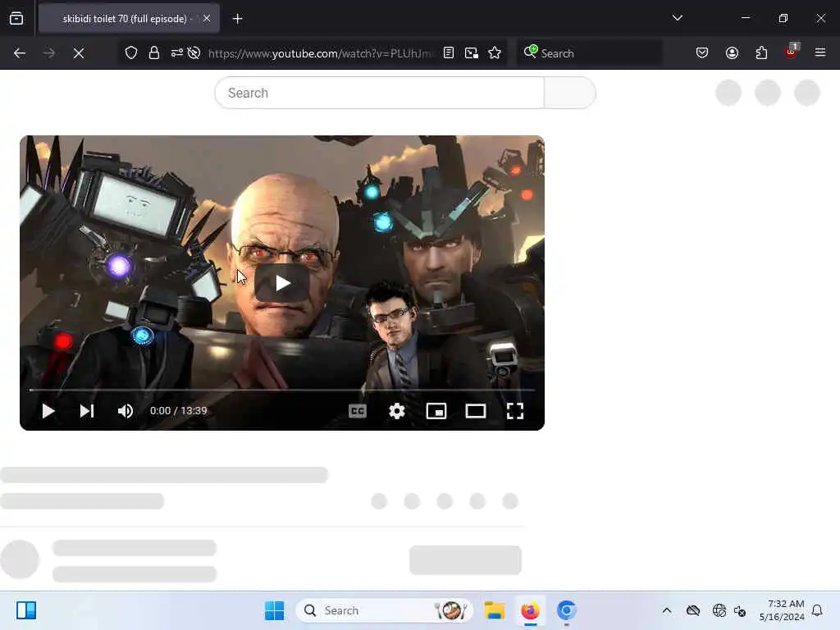This screenshot has width=840, height=630.
Task: Open the Windows Start menu
Action: point(274,610)
